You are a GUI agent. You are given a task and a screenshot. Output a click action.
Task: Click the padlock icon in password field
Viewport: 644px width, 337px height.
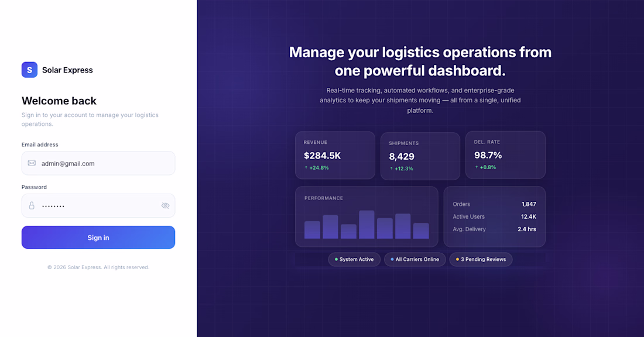click(x=32, y=205)
